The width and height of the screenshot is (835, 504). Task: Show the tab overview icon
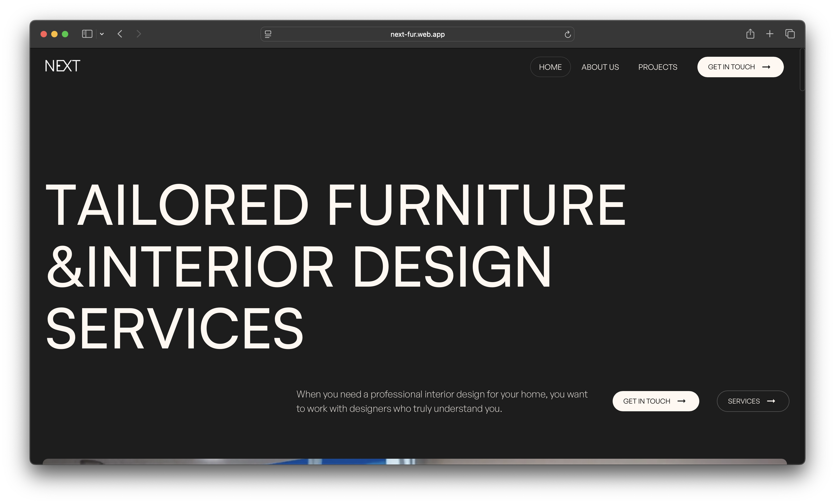pos(790,34)
